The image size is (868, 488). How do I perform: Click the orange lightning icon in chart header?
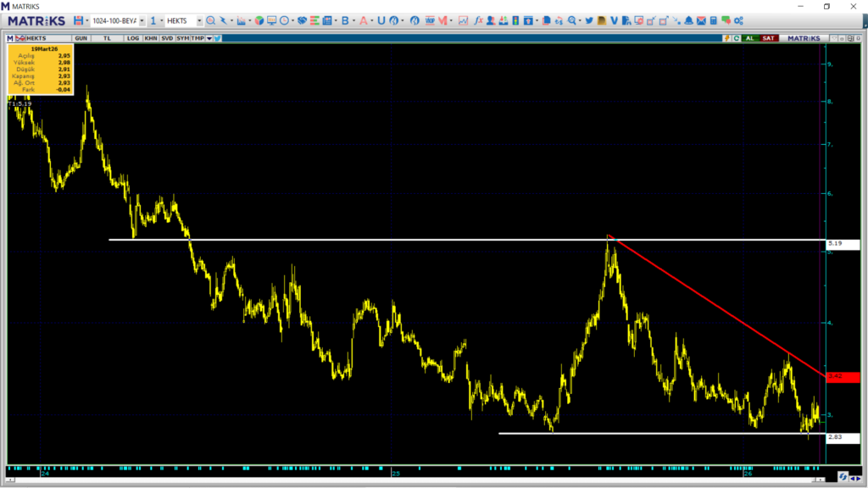(x=726, y=38)
